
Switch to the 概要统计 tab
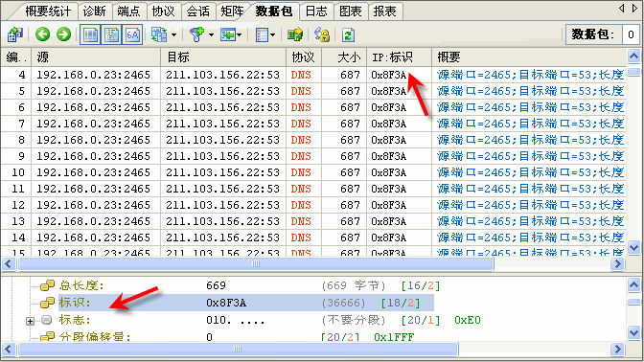(48, 11)
